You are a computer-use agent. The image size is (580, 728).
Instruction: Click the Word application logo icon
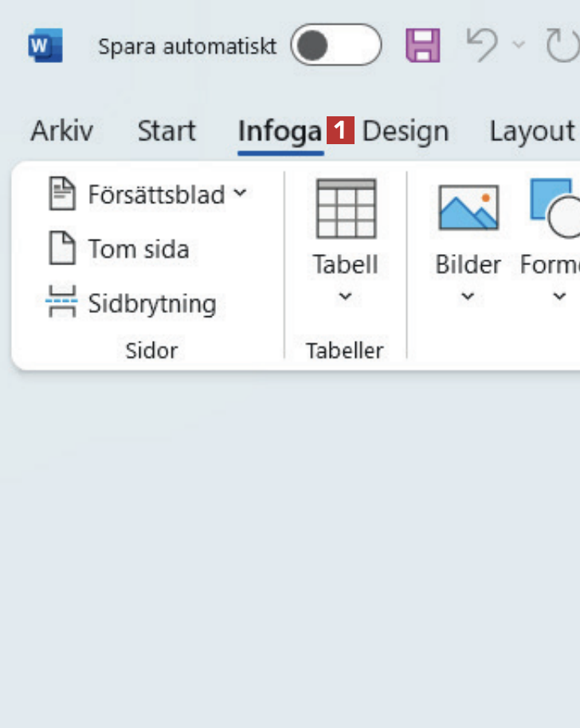click(x=45, y=45)
